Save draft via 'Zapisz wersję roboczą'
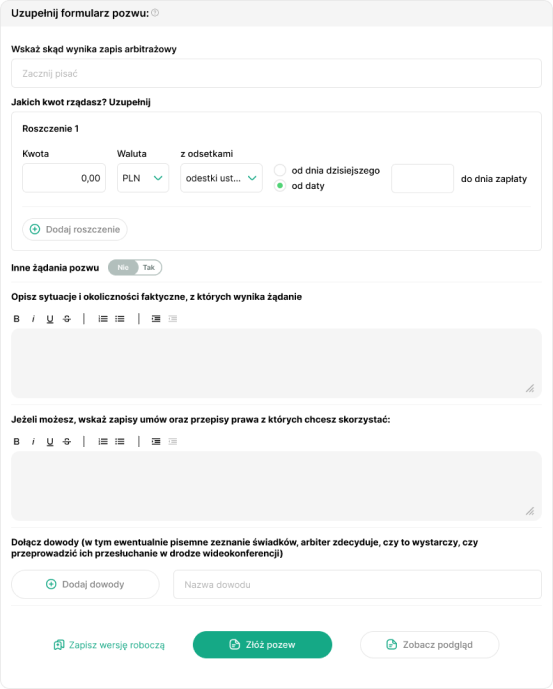Image resolution: width=553 pixels, height=689 pixels. pyautogui.click(x=109, y=645)
